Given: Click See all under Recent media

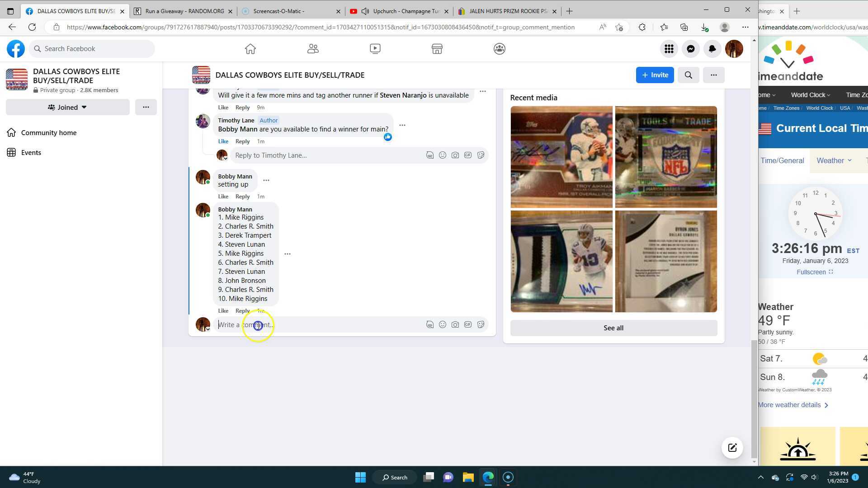Looking at the screenshot, I should (613, 328).
